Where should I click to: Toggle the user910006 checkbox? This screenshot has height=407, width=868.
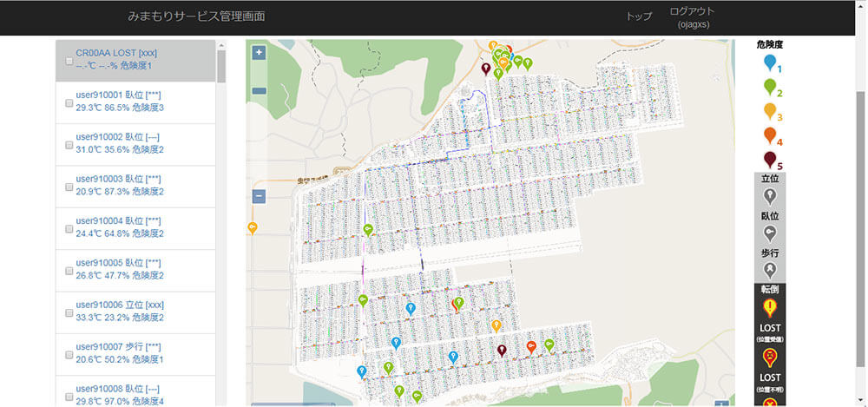[69, 312]
